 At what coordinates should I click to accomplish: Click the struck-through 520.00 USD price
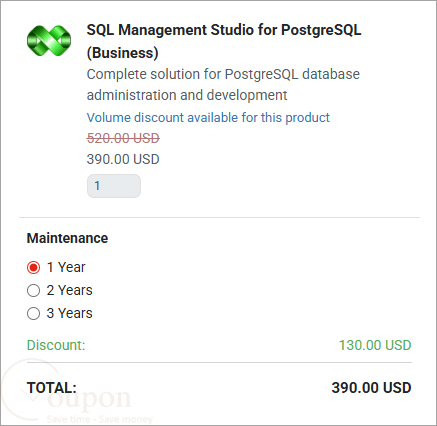click(123, 138)
